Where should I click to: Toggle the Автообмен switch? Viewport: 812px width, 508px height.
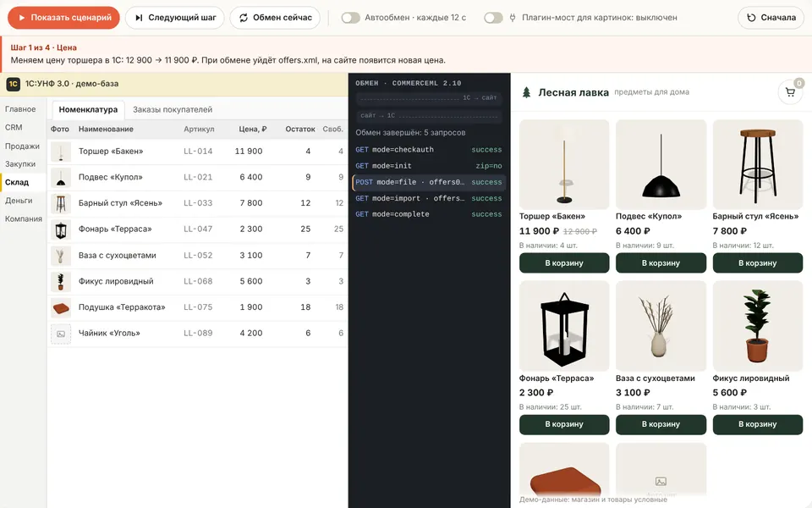350,18
